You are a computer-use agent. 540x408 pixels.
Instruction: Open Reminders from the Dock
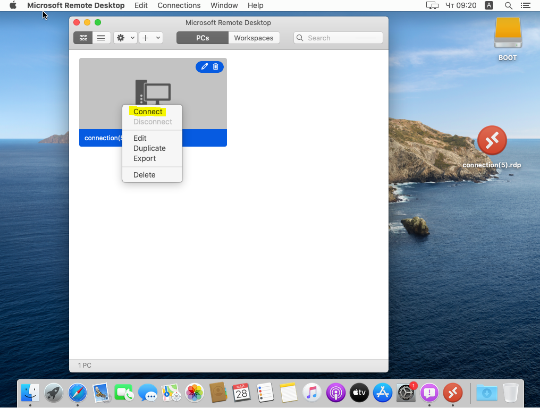(x=265, y=393)
